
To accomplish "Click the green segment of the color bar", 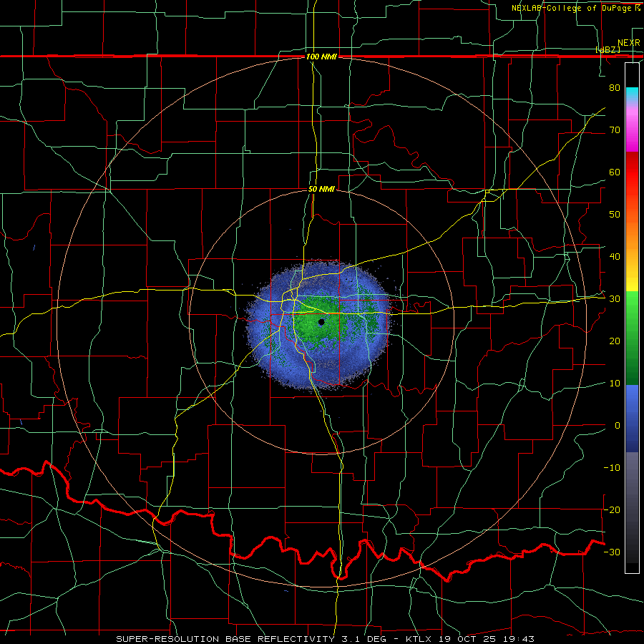I will point(632,338).
